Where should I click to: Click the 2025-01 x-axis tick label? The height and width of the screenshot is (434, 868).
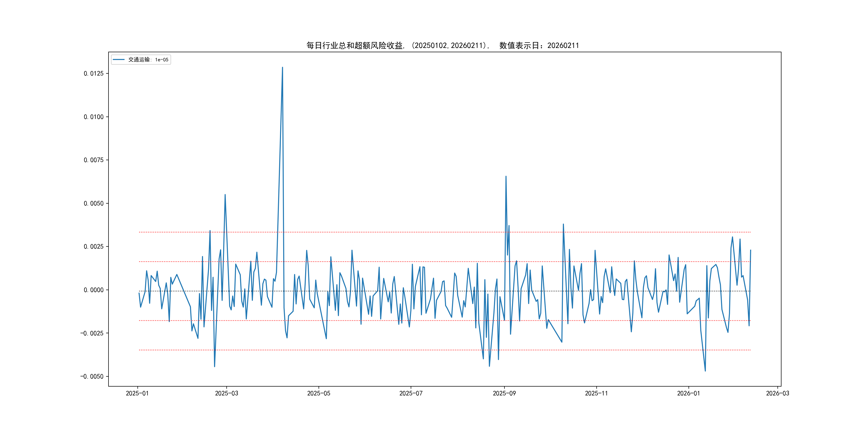pyautogui.click(x=137, y=393)
